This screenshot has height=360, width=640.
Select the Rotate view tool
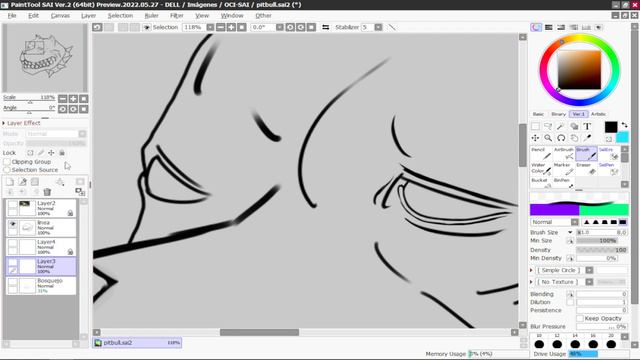tap(561, 138)
